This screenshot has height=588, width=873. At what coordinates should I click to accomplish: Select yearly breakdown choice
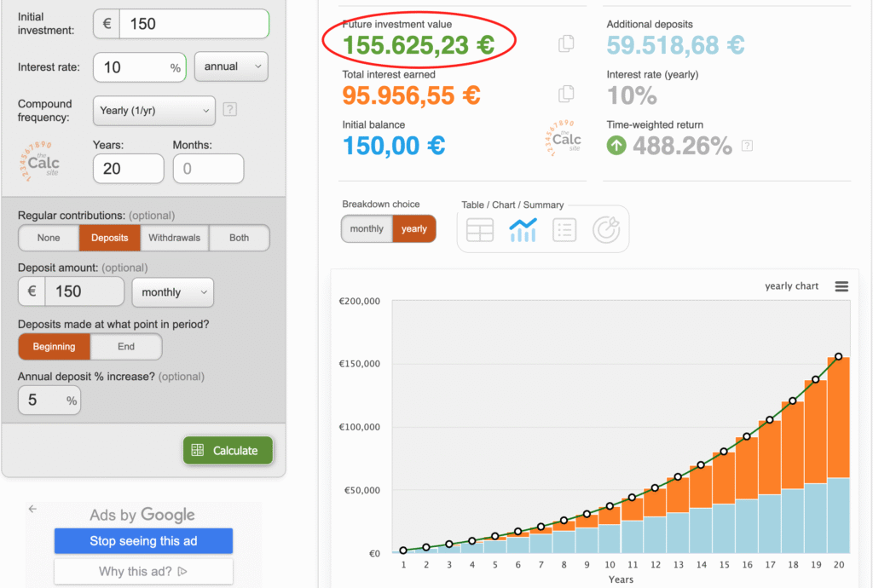(x=414, y=229)
